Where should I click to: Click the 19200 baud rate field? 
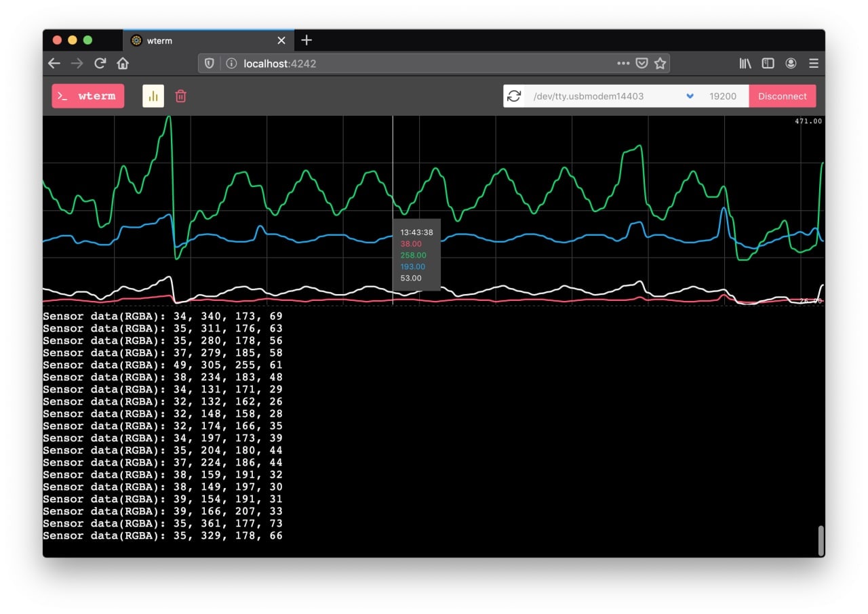click(724, 96)
